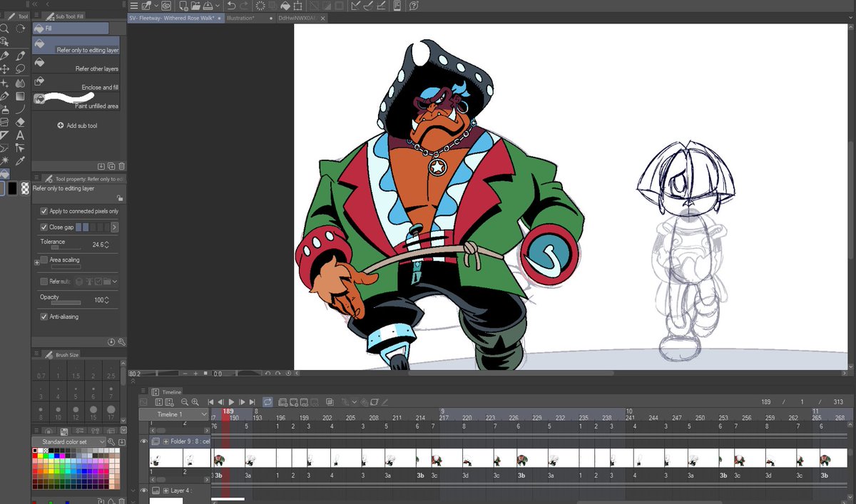Image resolution: width=856 pixels, height=504 pixels.
Task: Expand Folder 9 with plus button
Action: 165,441
